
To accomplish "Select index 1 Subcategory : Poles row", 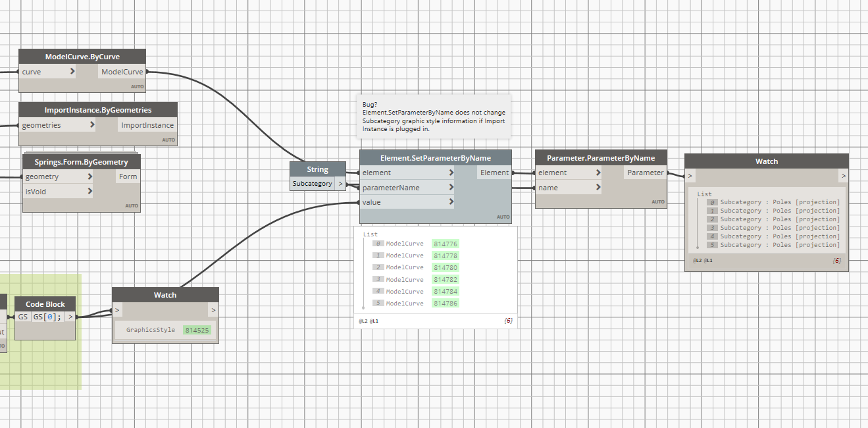I will point(774,211).
